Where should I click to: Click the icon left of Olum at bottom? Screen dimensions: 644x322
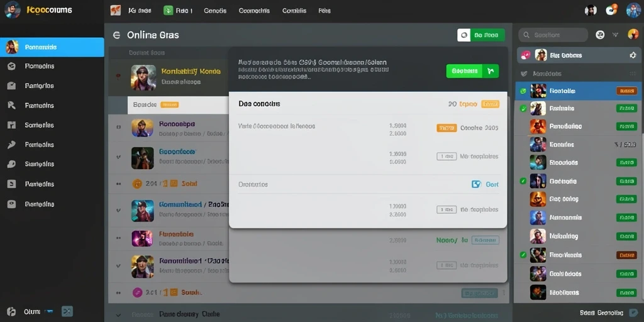(x=11, y=312)
